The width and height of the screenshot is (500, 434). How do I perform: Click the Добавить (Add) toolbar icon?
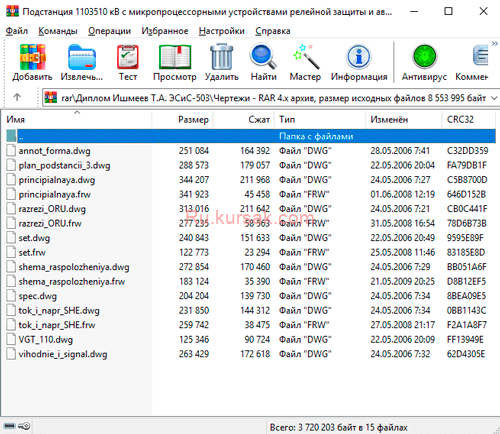pos(32,57)
